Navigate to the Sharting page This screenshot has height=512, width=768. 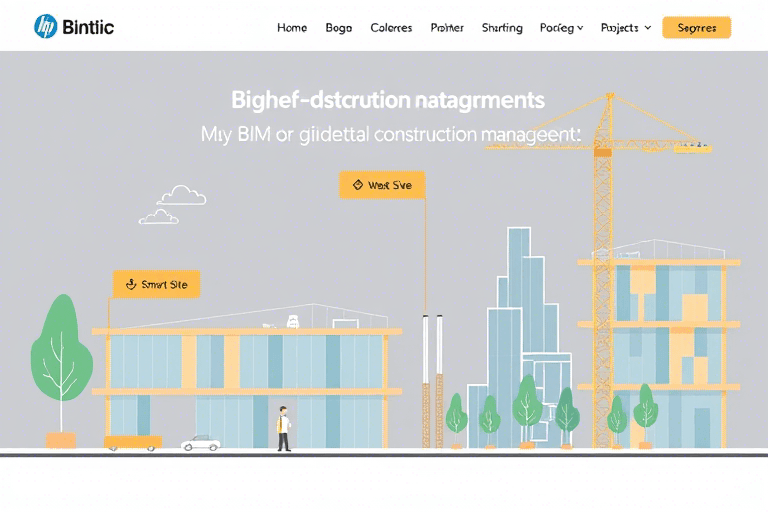point(502,28)
